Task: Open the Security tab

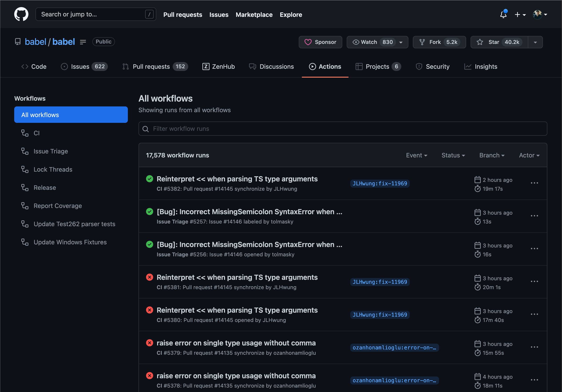Action: pos(433,67)
